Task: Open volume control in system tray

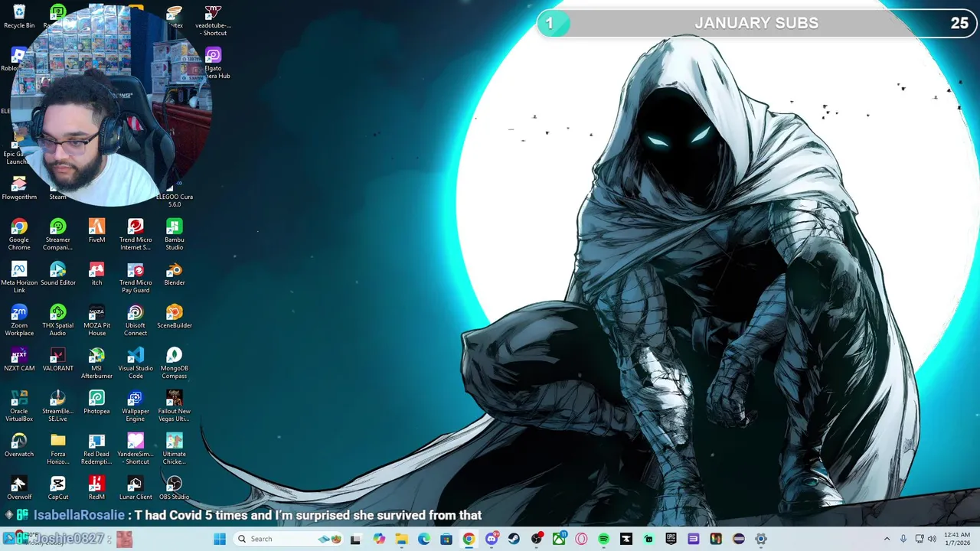Action: coord(932,539)
